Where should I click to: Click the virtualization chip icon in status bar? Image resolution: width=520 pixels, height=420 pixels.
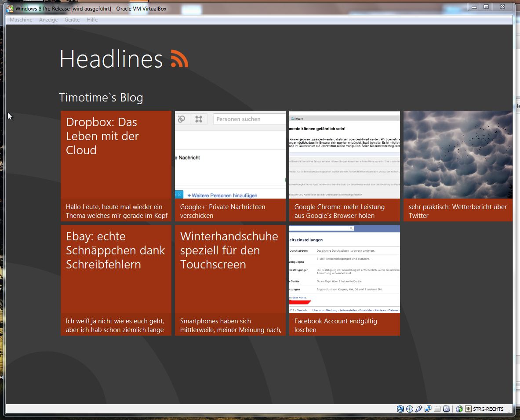tap(447, 409)
